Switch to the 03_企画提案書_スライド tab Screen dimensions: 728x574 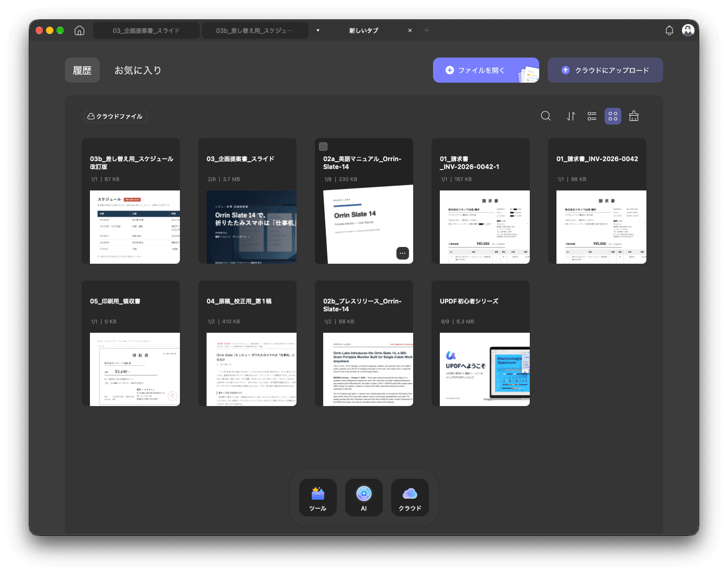point(146,30)
